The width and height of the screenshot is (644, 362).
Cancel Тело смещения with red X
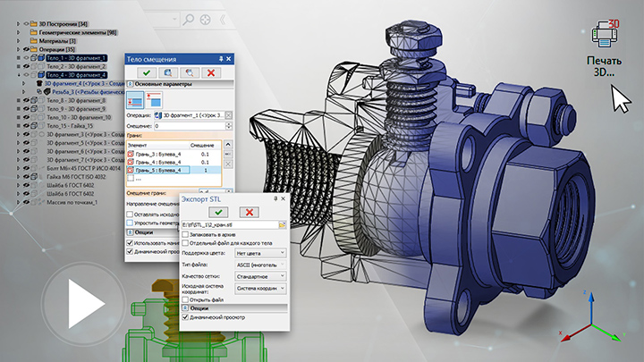click(211, 72)
